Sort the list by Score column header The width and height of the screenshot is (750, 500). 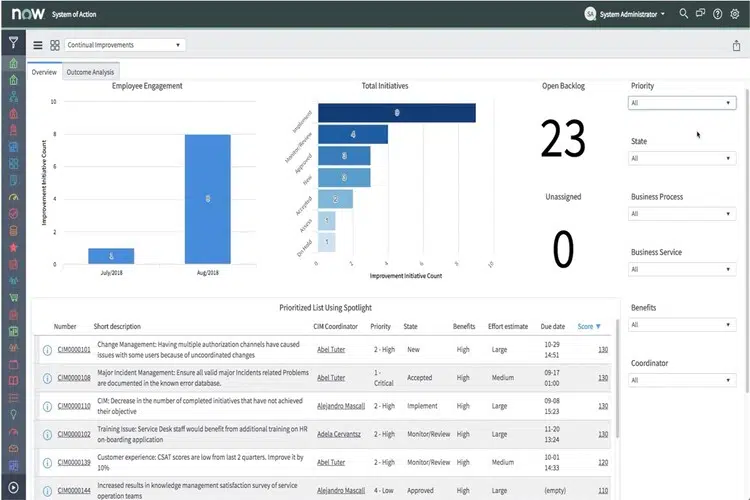pyautogui.click(x=588, y=326)
